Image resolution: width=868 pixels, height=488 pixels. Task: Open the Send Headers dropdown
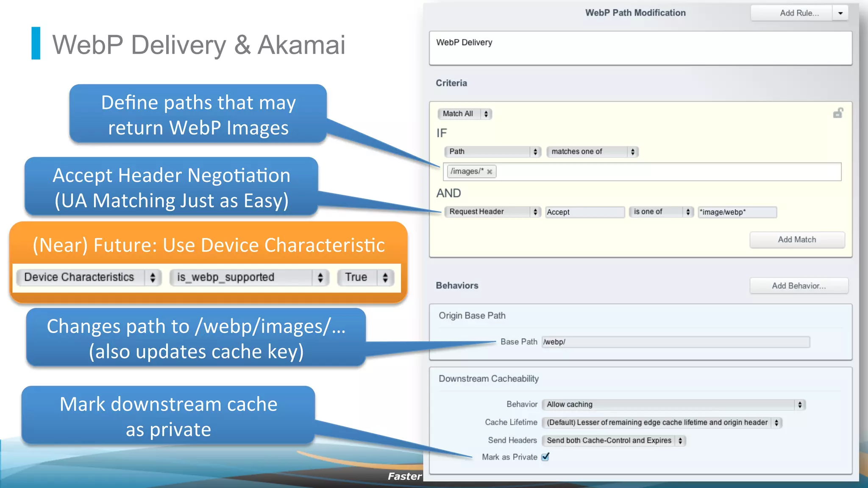(614, 441)
